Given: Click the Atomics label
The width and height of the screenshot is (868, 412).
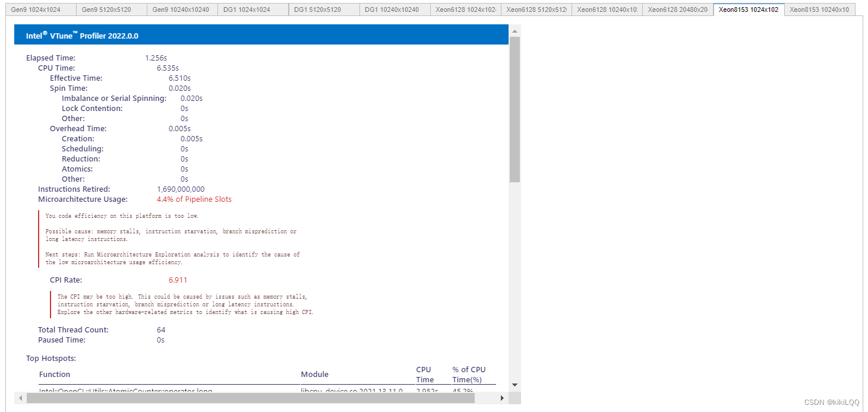Looking at the screenshot, I should [77, 169].
